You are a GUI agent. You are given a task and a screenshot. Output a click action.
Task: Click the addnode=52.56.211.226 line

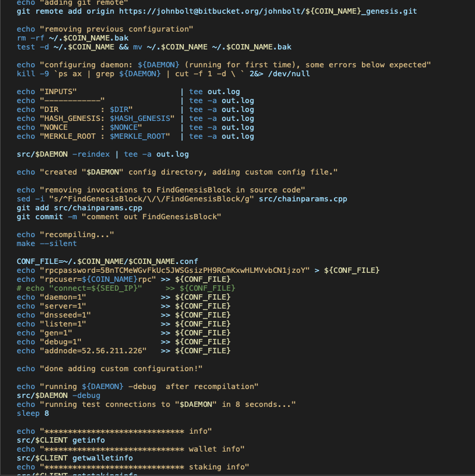coord(124,351)
